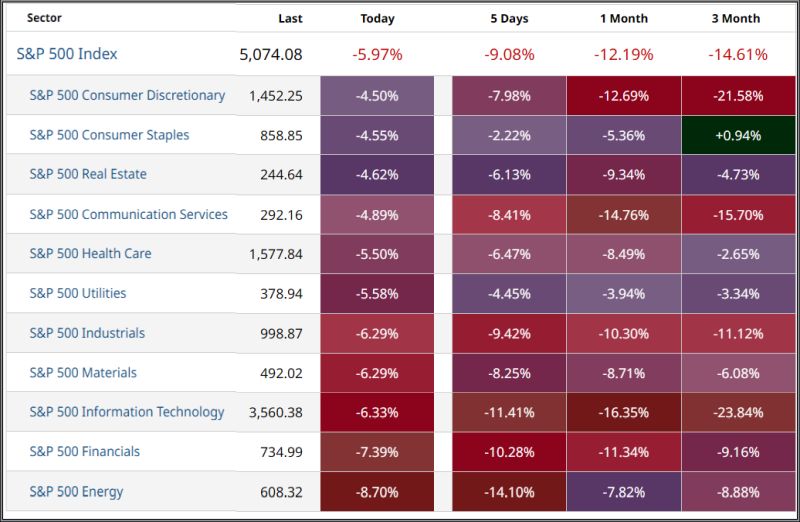
Task: Select the S&P 500 Industrials link
Action: [87, 333]
